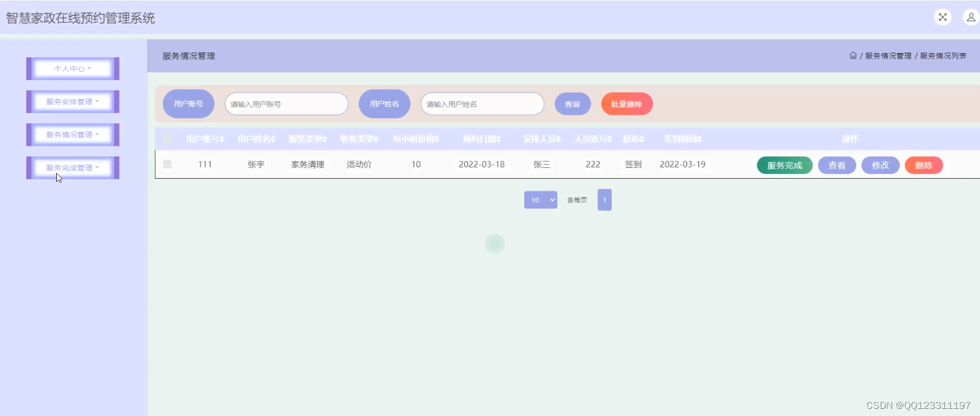
Task: Click 服务情况管理 breadcrumb link
Action: (x=889, y=56)
